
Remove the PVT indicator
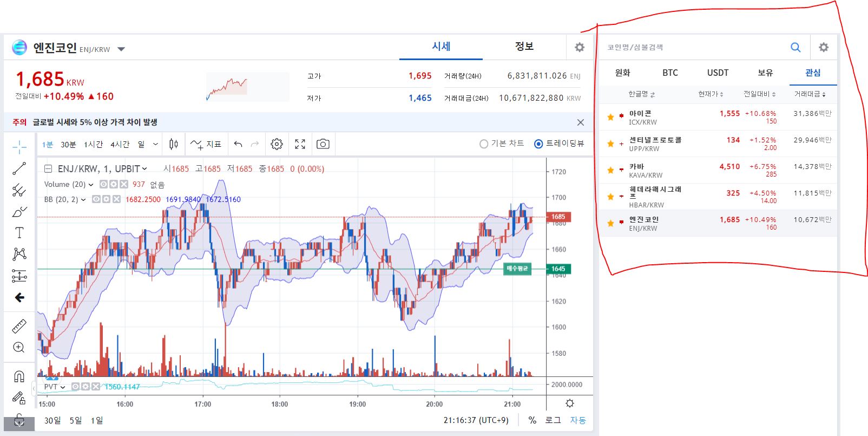click(x=96, y=387)
